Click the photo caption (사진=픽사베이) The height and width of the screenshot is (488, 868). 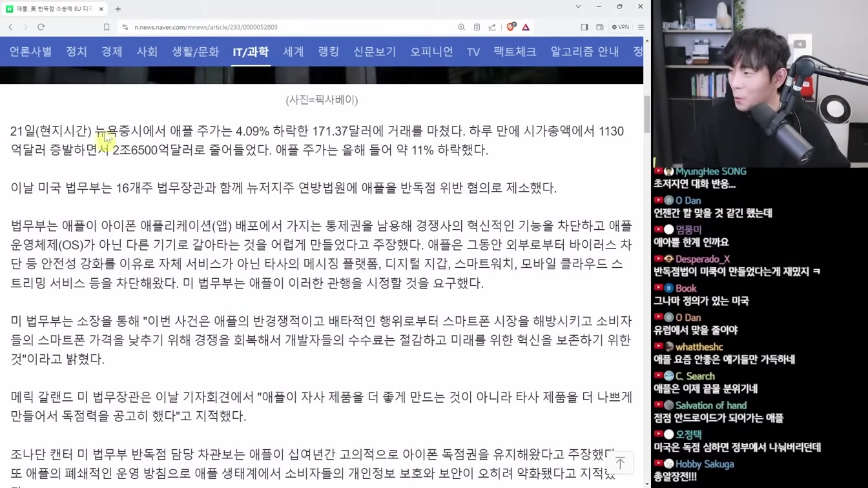coord(322,99)
